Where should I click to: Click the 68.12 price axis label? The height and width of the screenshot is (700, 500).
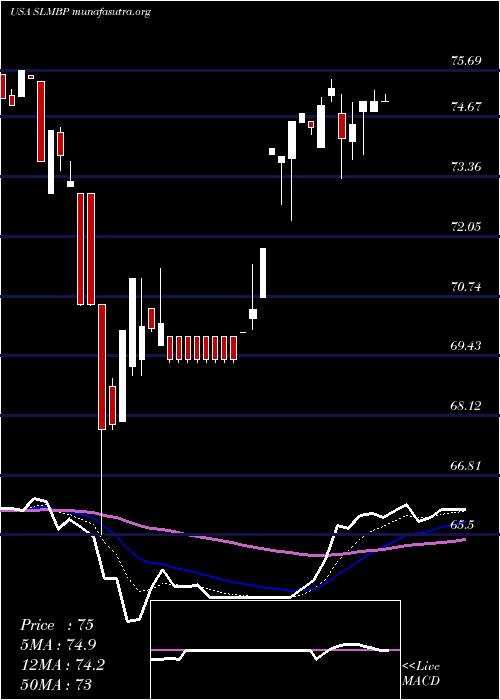tap(466, 406)
